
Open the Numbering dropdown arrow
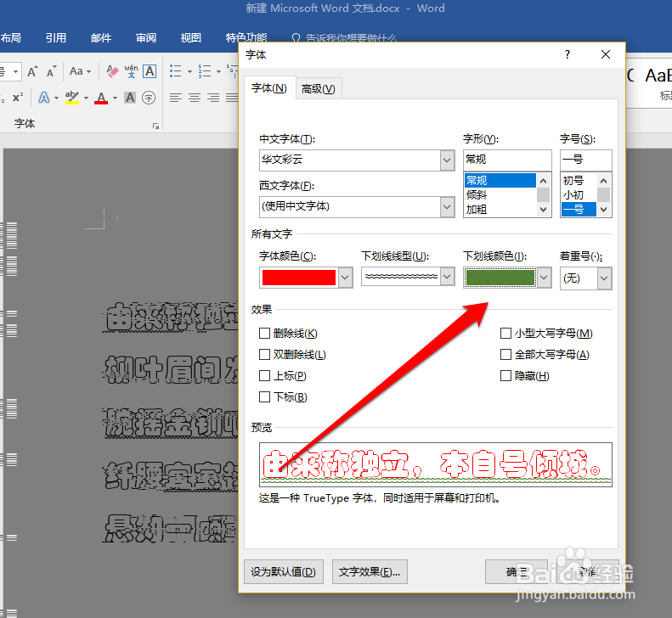(218, 71)
